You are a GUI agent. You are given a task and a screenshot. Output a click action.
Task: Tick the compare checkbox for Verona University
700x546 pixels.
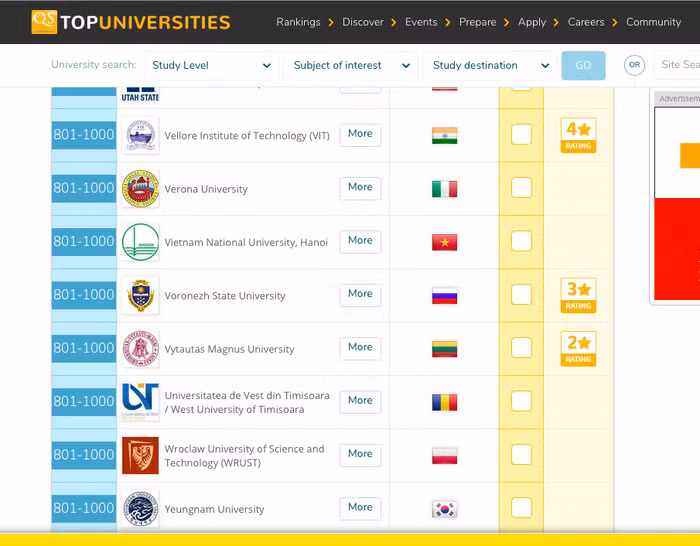click(x=521, y=188)
